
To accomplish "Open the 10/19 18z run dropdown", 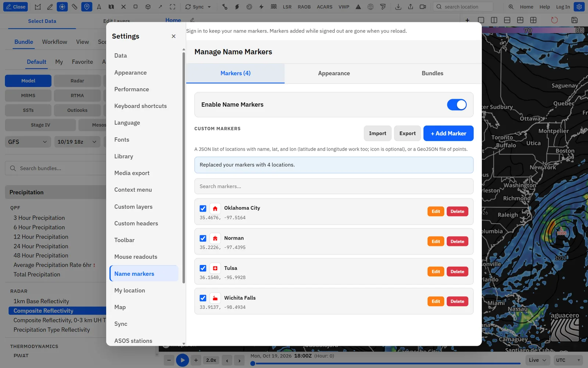I will tap(77, 142).
